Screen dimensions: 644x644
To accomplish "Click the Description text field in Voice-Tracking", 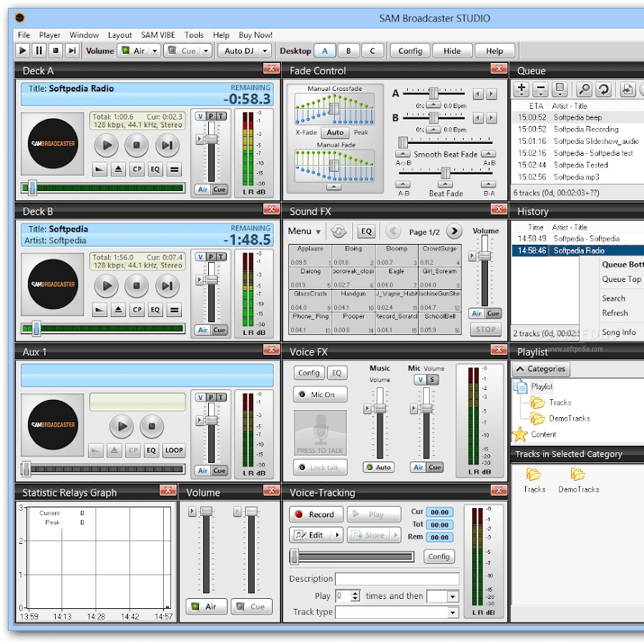I will 396,579.
